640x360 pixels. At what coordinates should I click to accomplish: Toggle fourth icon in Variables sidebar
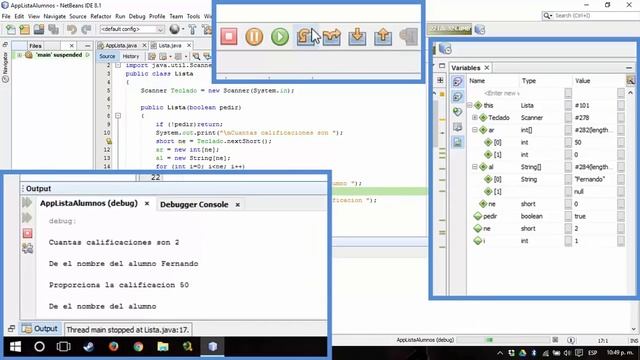tap(458, 127)
